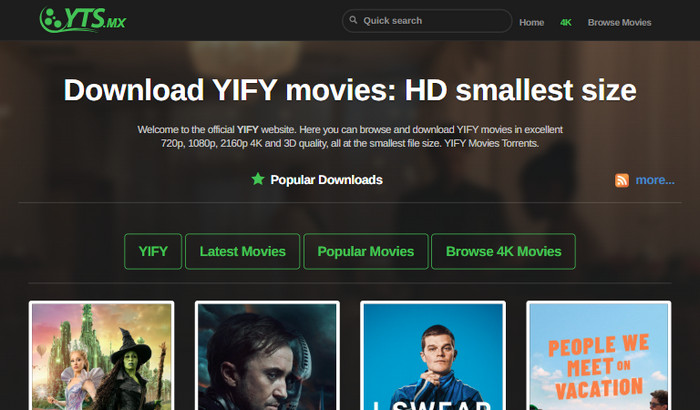Image resolution: width=700 pixels, height=410 pixels.
Task: Click the Latest Movies button
Action: pyautogui.click(x=242, y=251)
